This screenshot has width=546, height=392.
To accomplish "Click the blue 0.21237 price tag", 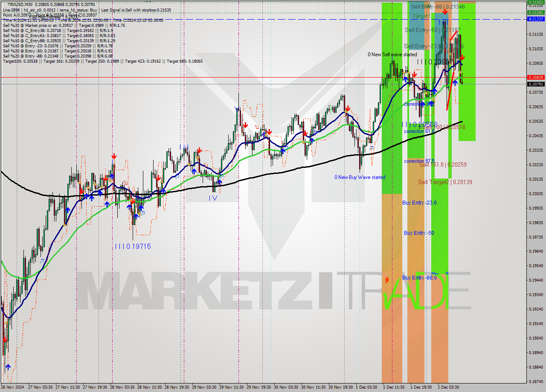I will (x=536, y=19).
